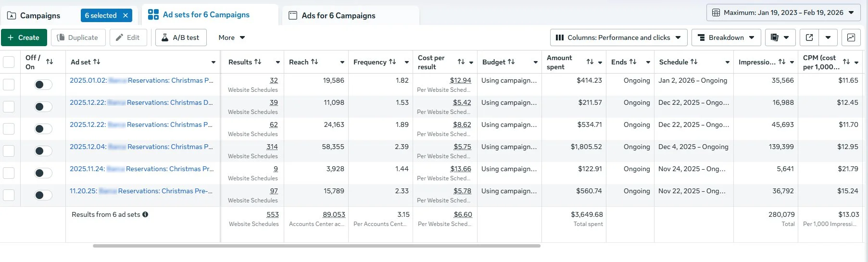Click the horizontal table scrollbar
Screen dimensions: 868x262
point(316,246)
